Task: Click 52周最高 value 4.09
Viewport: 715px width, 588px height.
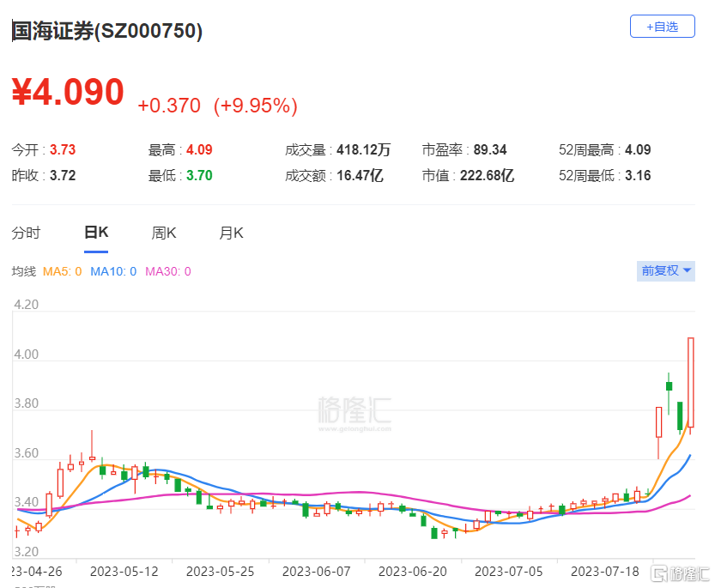Action: (x=638, y=149)
